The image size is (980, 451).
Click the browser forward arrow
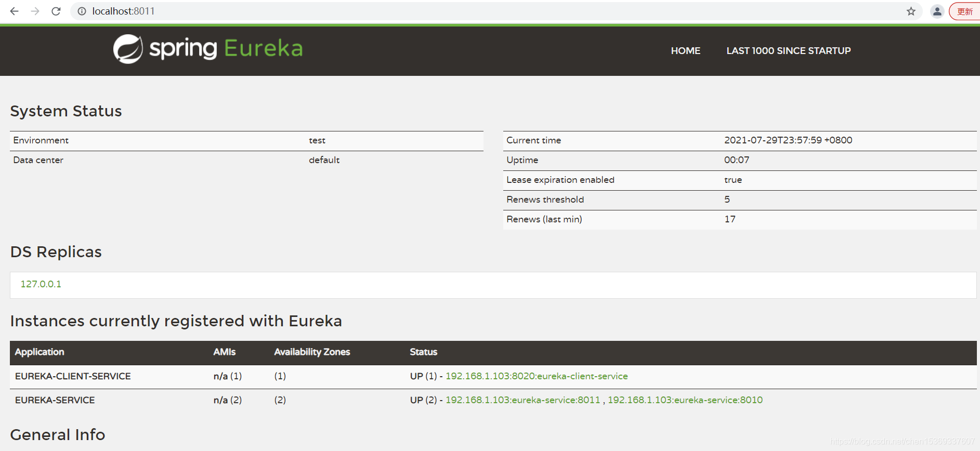(x=35, y=11)
